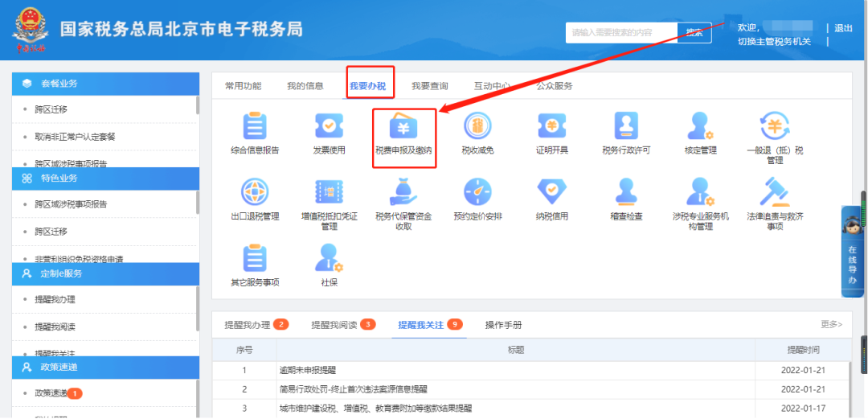
Task: Switch to 我要办税 tab
Action: pyautogui.click(x=367, y=86)
